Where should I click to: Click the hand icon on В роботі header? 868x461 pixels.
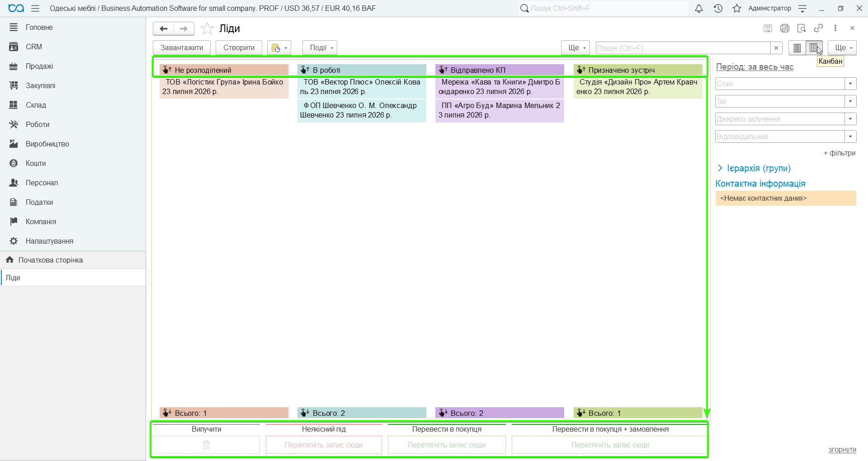coord(305,70)
